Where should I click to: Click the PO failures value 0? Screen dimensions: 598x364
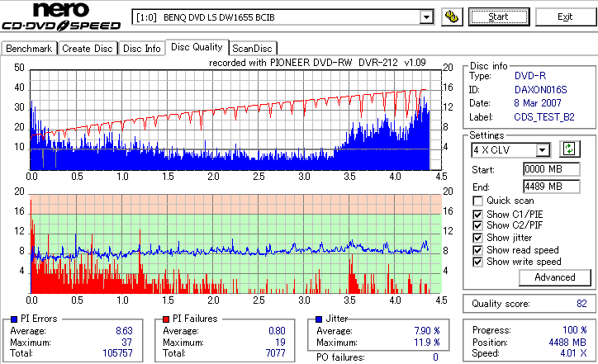coord(435,357)
